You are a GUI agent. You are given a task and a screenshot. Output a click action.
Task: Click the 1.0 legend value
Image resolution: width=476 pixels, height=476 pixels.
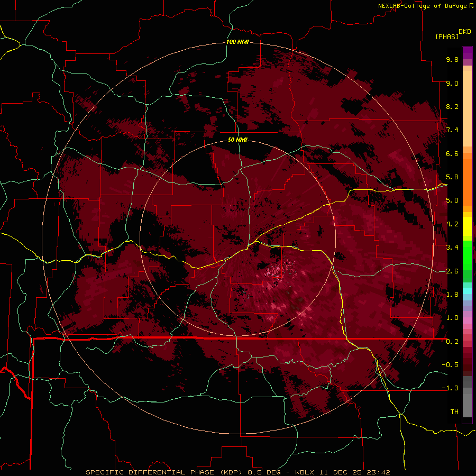click(x=452, y=318)
